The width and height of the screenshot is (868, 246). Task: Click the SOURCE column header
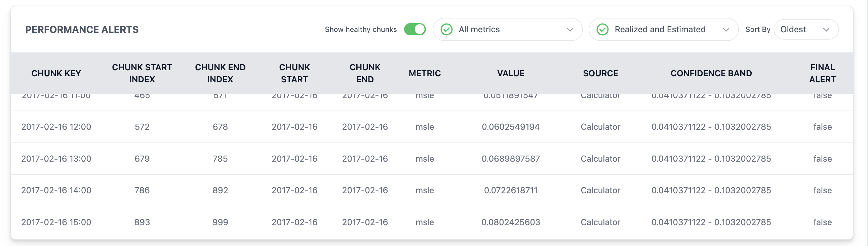(x=600, y=73)
